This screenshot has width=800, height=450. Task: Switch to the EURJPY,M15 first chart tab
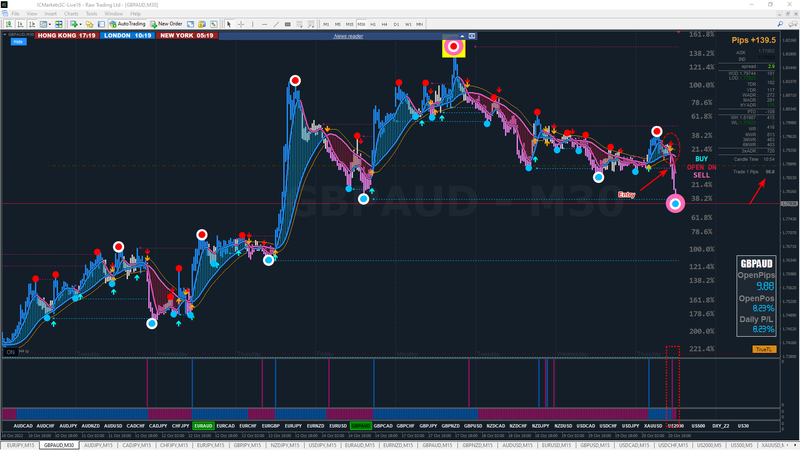[20, 445]
